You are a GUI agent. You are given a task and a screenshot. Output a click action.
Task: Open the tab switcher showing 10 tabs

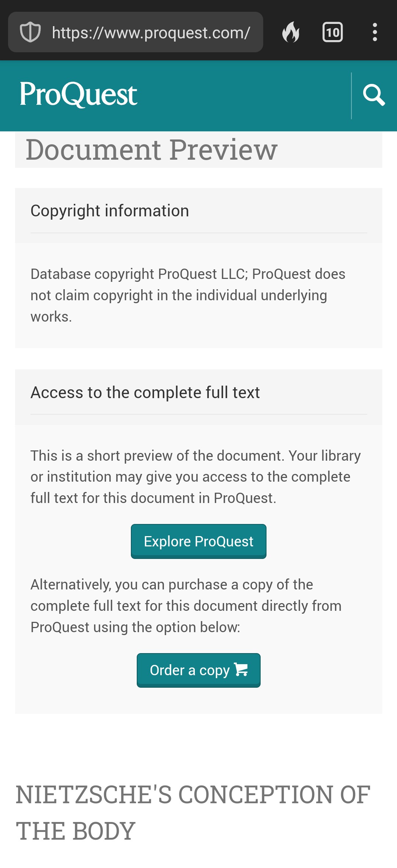333,32
